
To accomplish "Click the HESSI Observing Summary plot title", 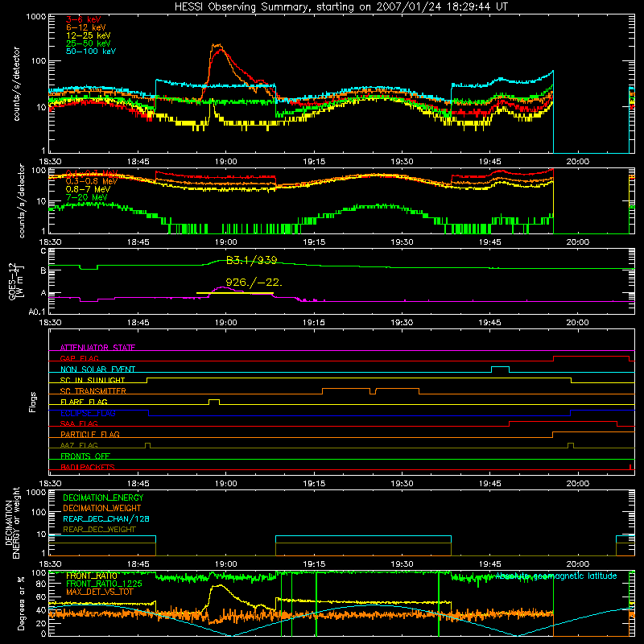I will [341, 7].
